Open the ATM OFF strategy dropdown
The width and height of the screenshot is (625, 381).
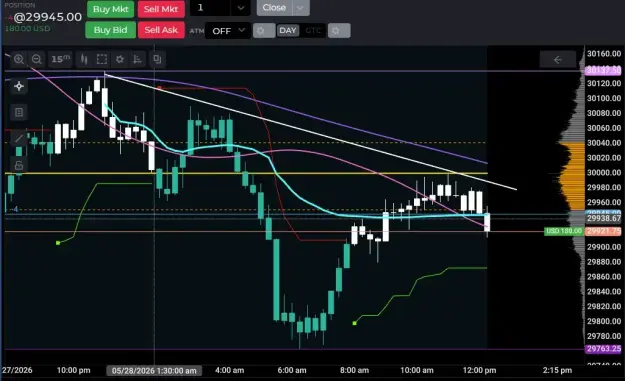point(228,31)
